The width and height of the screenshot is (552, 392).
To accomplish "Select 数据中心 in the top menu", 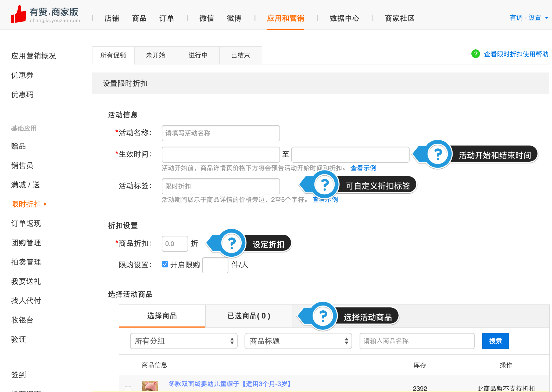I will point(345,18).
